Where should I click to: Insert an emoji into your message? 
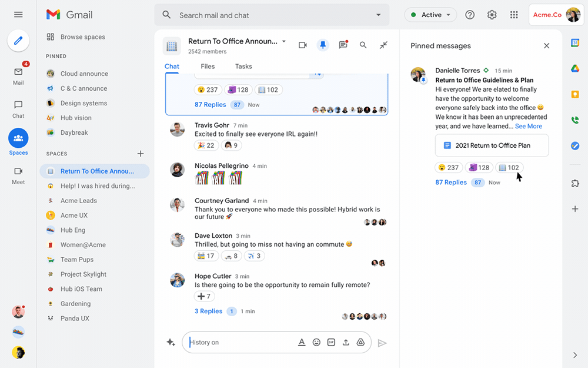(316, 342)
